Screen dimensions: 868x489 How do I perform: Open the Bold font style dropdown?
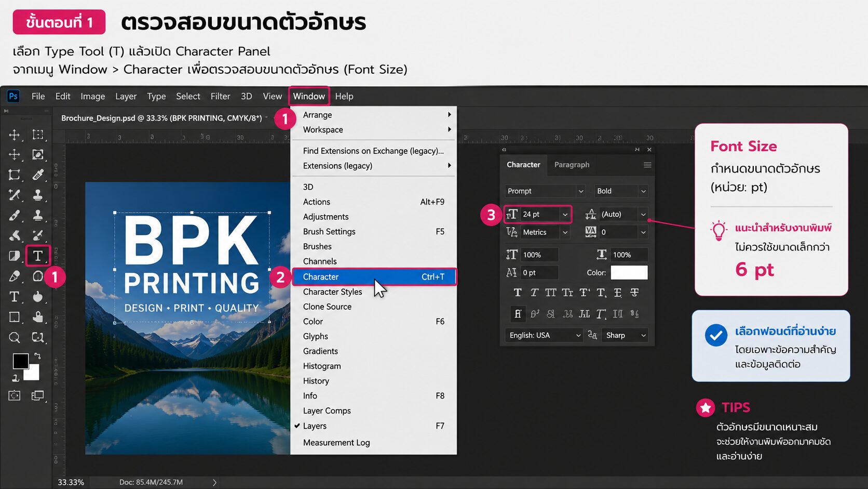(643, 191)
